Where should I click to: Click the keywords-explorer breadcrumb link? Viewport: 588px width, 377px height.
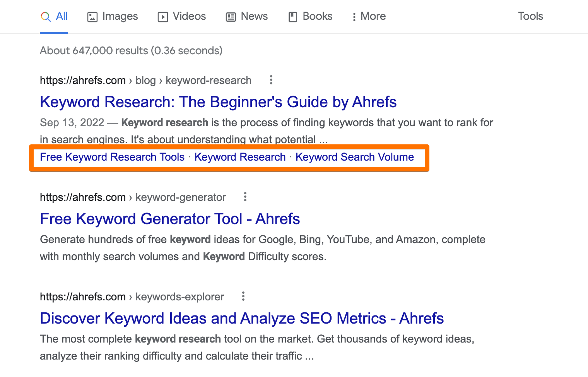tap(179, 296)
